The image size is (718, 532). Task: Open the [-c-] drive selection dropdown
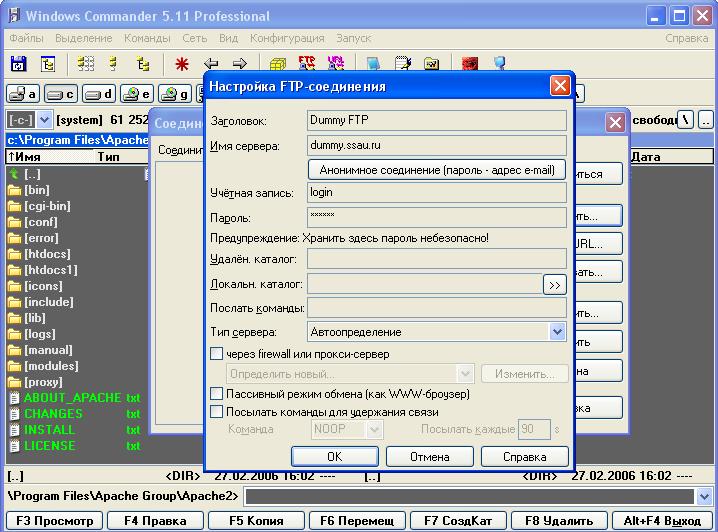pos(44,120)
